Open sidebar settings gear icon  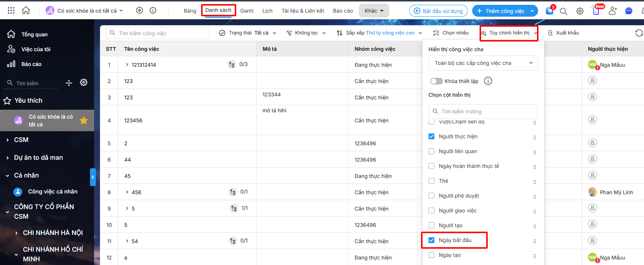(84, 82)
